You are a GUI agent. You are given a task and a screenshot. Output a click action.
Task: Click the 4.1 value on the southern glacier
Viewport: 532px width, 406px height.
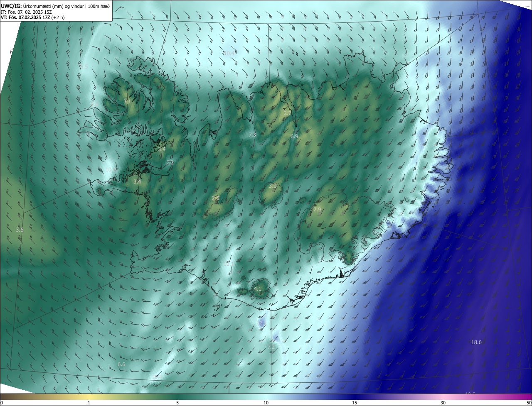pyautogui.click(x=257, y=289)
